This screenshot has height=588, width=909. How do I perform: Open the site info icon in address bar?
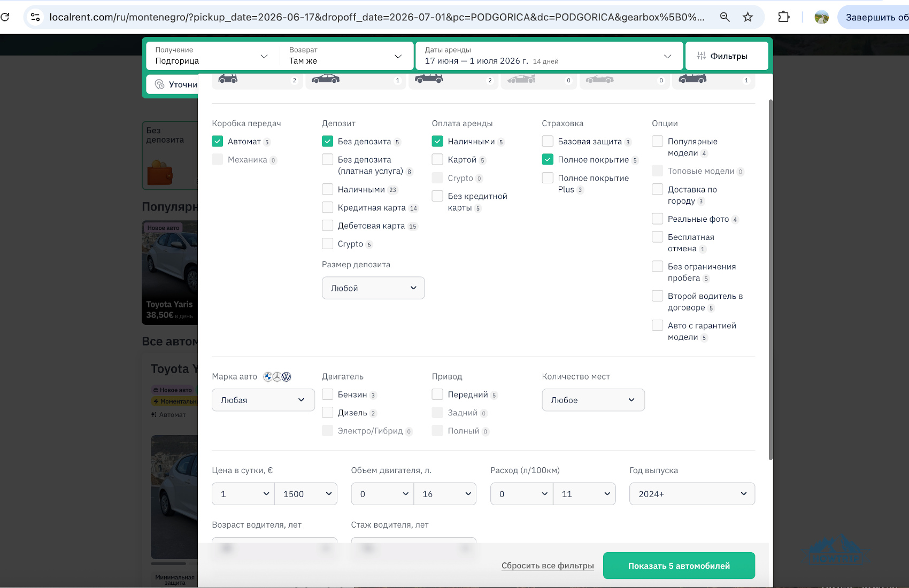tap(35, 17)
